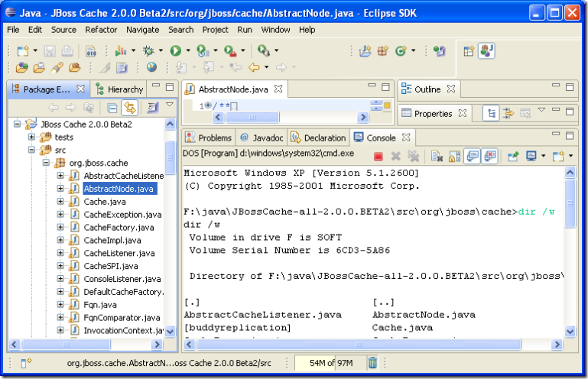The image size is (588, 379).
Task: Click the green Run play button icon
Action: 176,50
